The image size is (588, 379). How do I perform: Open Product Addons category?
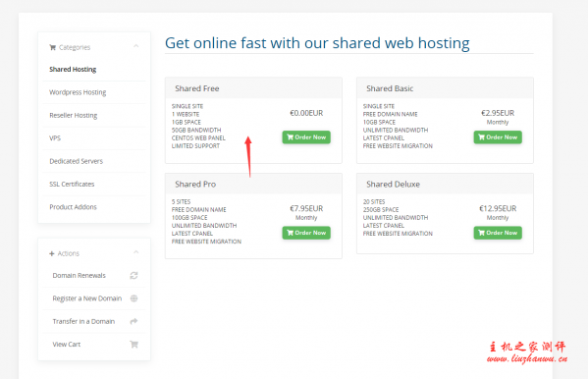tap(94, 207)
